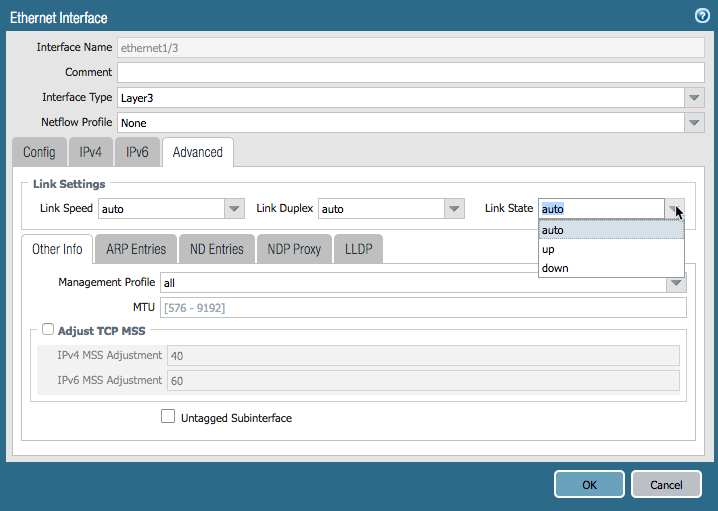Viewport: 718px width, 511px height.
Task: Open the LLDP tab
Action: coord(358,249)
